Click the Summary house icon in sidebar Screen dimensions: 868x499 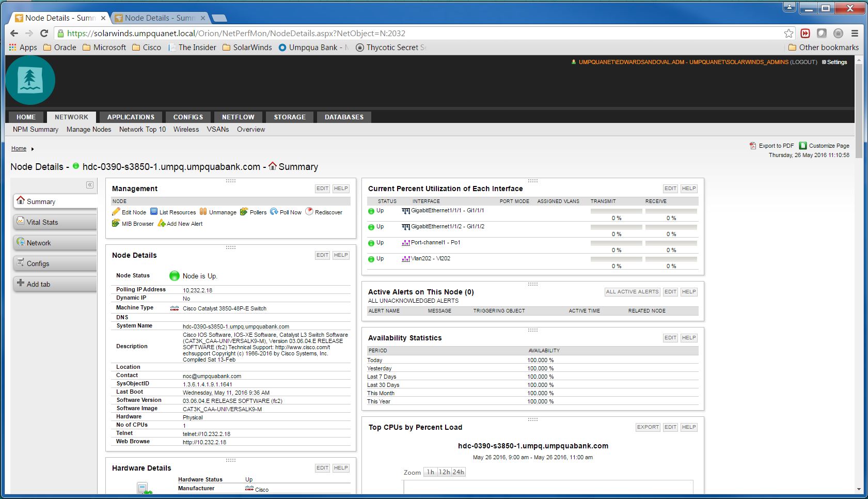pyautogui.click(x=21, y=200)
